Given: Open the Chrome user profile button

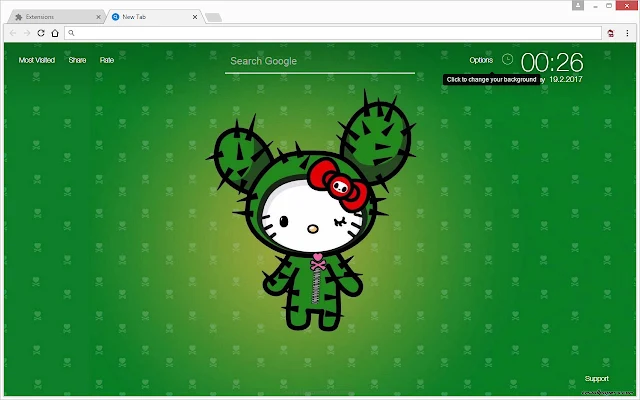Looking at the screenshot, I should click(578, 5).
